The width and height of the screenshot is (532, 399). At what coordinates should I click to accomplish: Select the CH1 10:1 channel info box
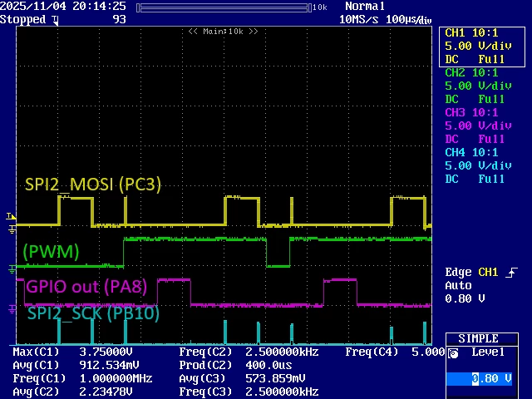coord(482,47)
